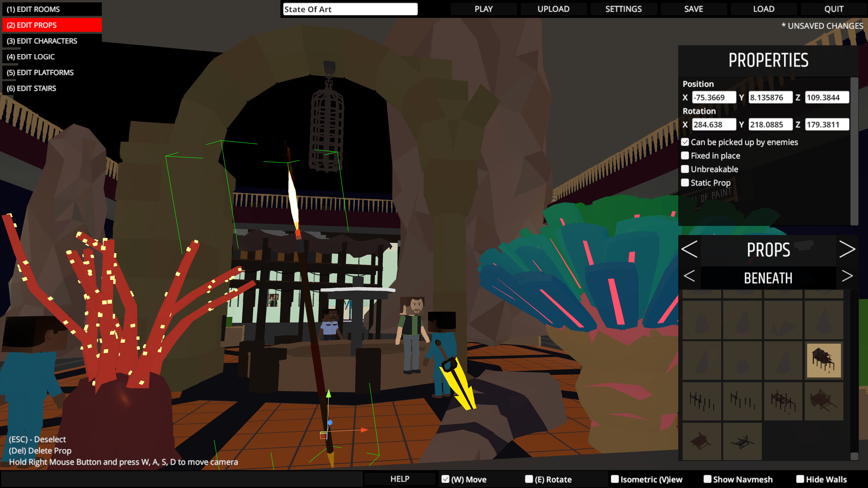Click the blue axis gizmo handle
The image size is (868, 488).
(x=330, y=422)
